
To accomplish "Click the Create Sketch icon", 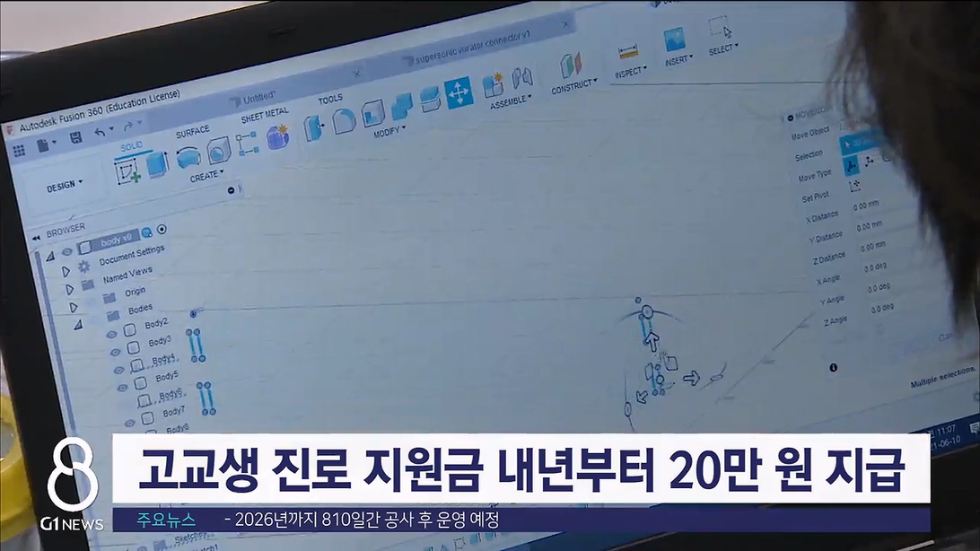I will 127,169.
